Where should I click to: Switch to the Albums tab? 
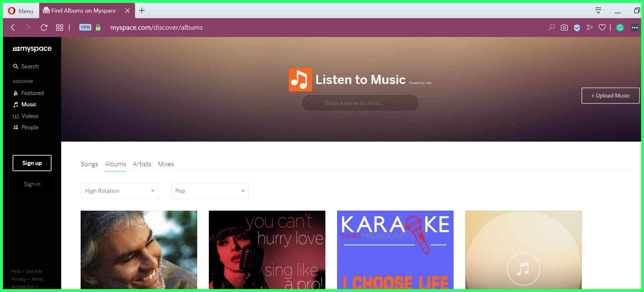click(116, 164)
